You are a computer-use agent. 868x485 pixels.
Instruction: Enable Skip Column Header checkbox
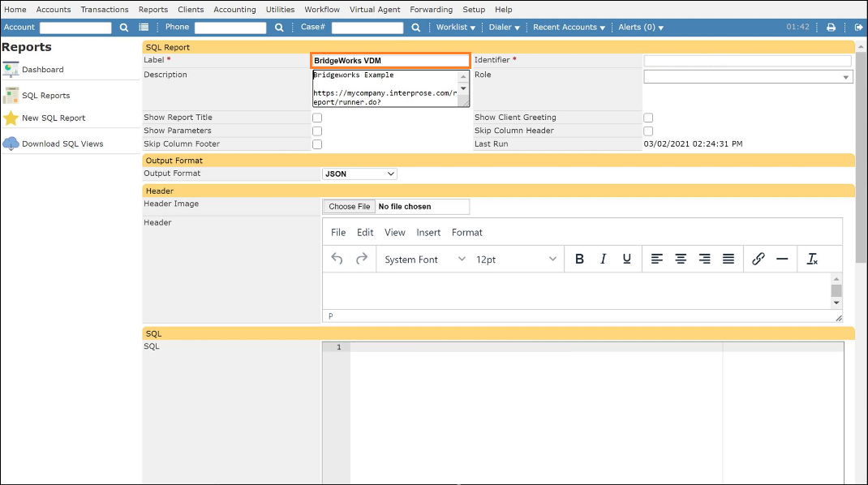click(648, 131)
